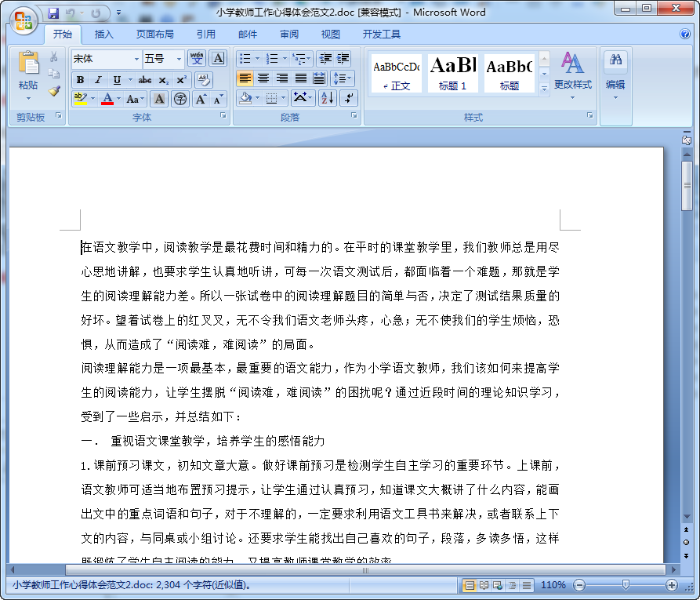This screenshot has width=700, height=600.
Task: Click the enclosed character icon
Action: pos(180,99)
